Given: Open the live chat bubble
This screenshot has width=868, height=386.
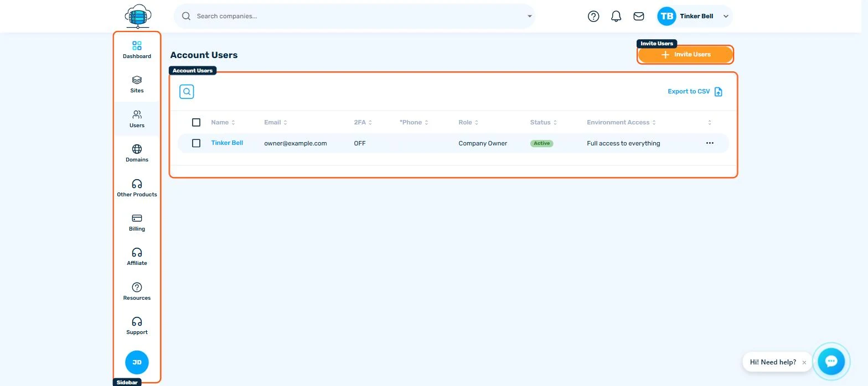Looking at the screenshot, I should click(831, 362).
